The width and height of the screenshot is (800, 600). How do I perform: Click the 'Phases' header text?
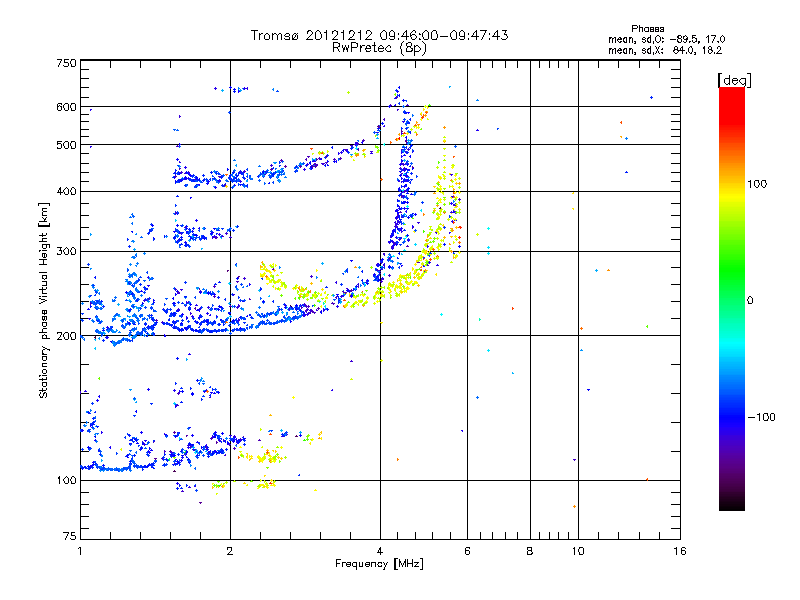click(647, 29)
